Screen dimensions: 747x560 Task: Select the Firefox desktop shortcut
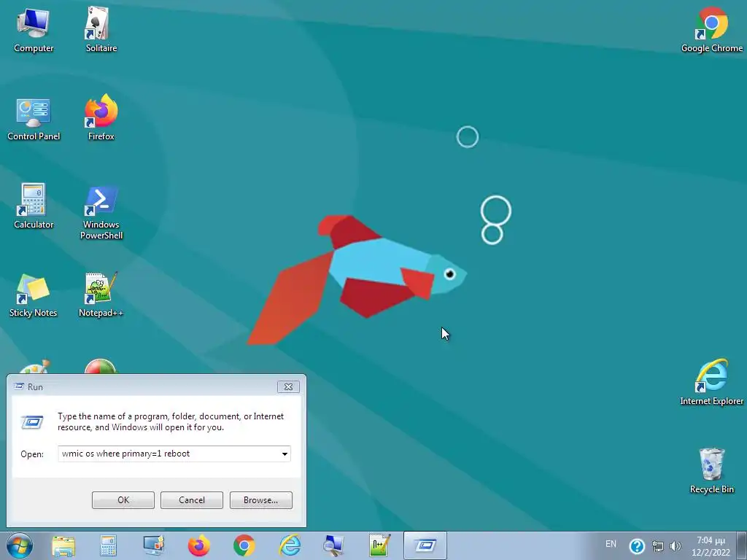[101, 119]
